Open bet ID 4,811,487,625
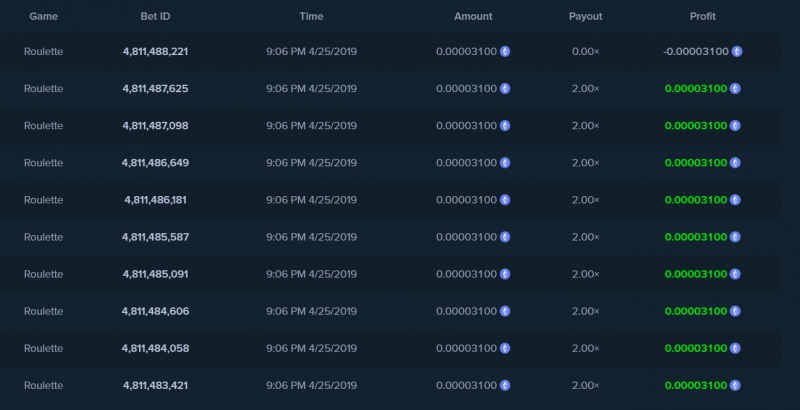Screen dimensions: 800x410 tap(155, 89)
